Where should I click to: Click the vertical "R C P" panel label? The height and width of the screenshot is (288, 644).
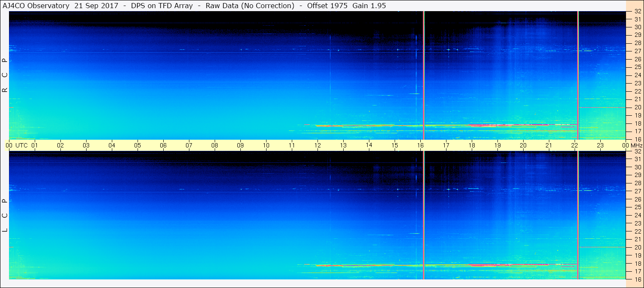[5, 75]
